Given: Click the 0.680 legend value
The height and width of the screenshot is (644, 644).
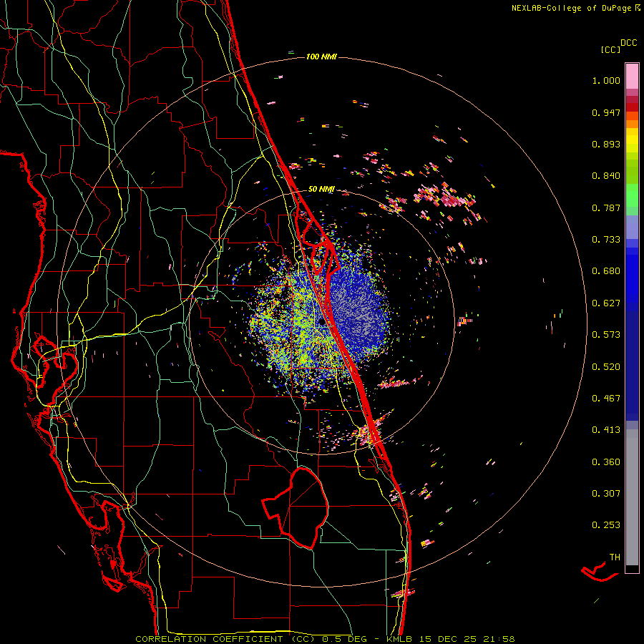Looking at the screenshot, I should (x=606, y=271).
